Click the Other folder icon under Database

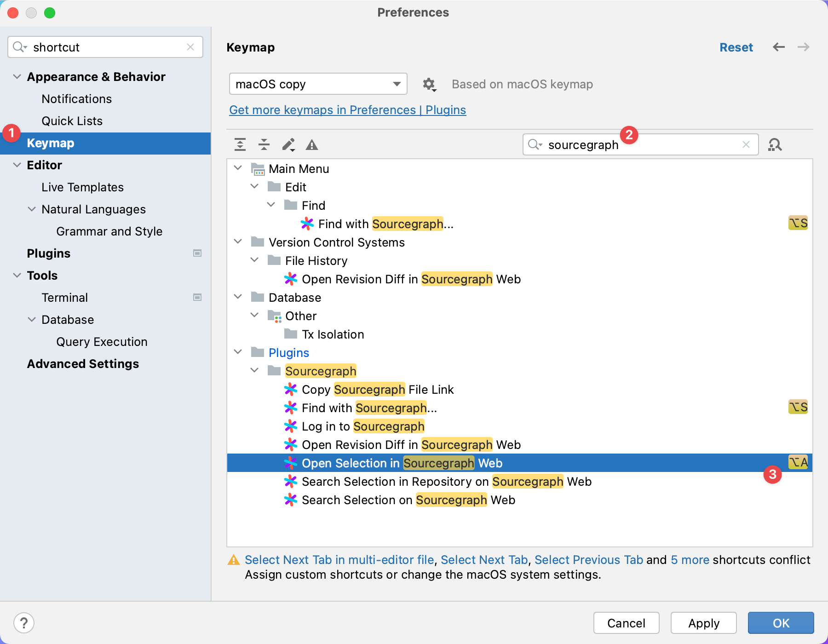pyautogui.click(x=275, y=316)
